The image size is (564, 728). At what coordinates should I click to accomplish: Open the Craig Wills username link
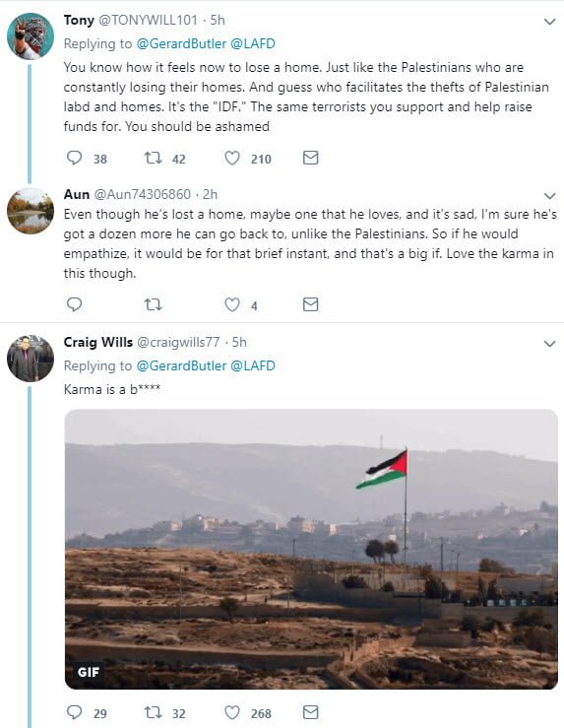click(97, 342)
